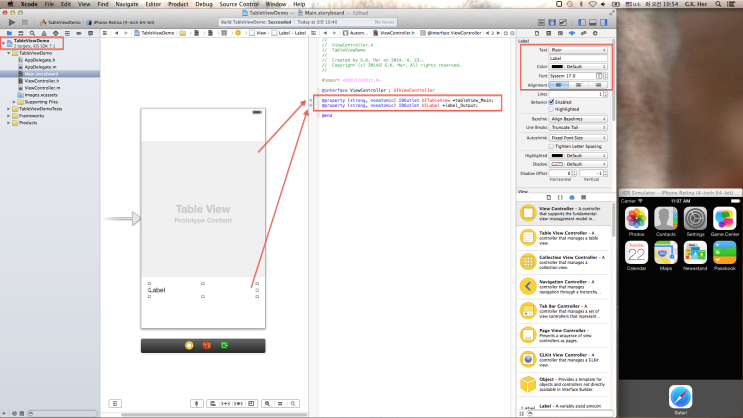The image size is (743, 418).
Task: Toggle the Enabled behavior checkbox
Action: (x=552, y=102)
